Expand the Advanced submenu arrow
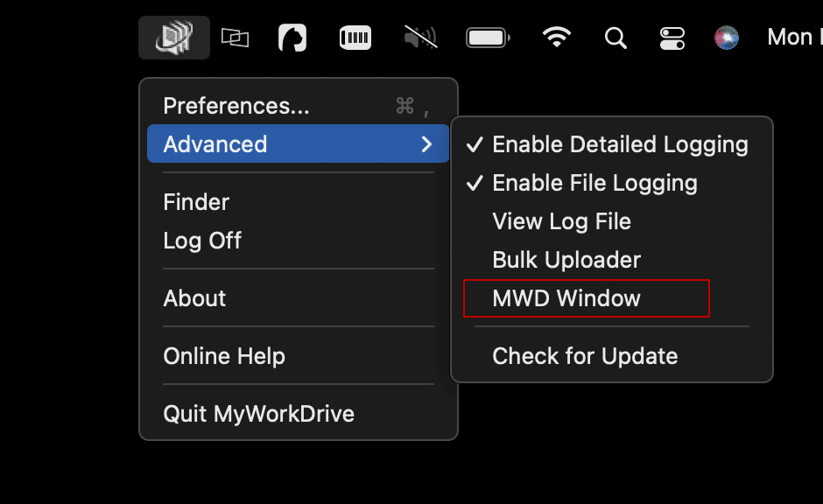The width and height of the screenshot is (823, 504). tap(426, 144)
